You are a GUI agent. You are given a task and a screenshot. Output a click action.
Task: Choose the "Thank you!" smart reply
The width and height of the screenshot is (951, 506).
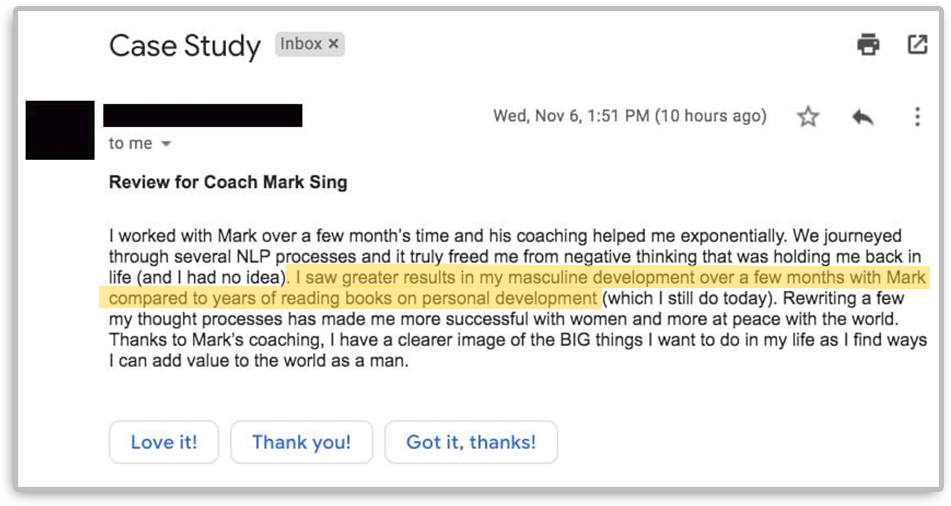pyautogui.click(x=301, y=442)
